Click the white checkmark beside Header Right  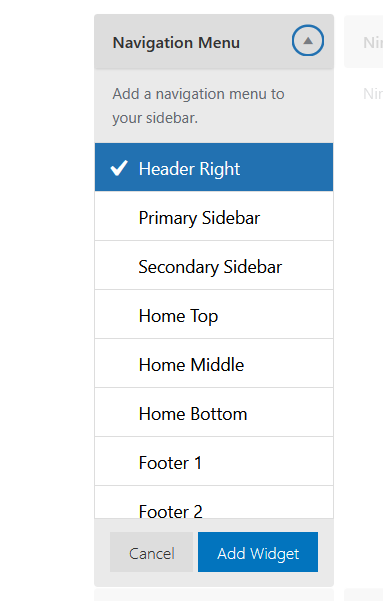(x=119, y=168)
